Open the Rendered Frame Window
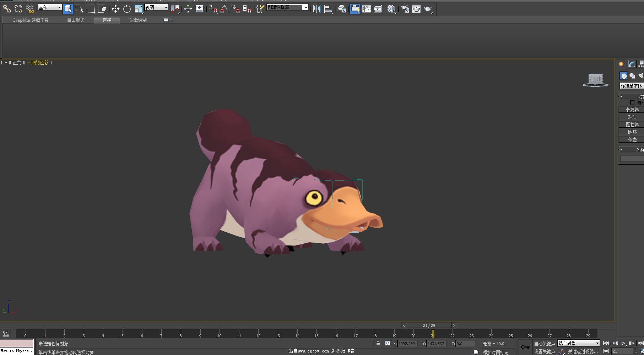Viewport: 644px width, 355px height. [416, 9]
